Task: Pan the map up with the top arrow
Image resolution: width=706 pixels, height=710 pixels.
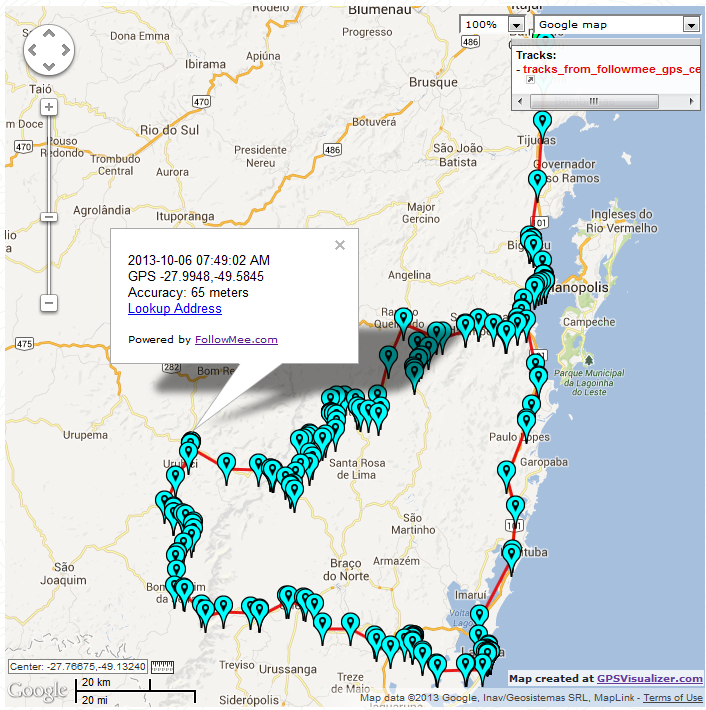Action: (49, 33)
